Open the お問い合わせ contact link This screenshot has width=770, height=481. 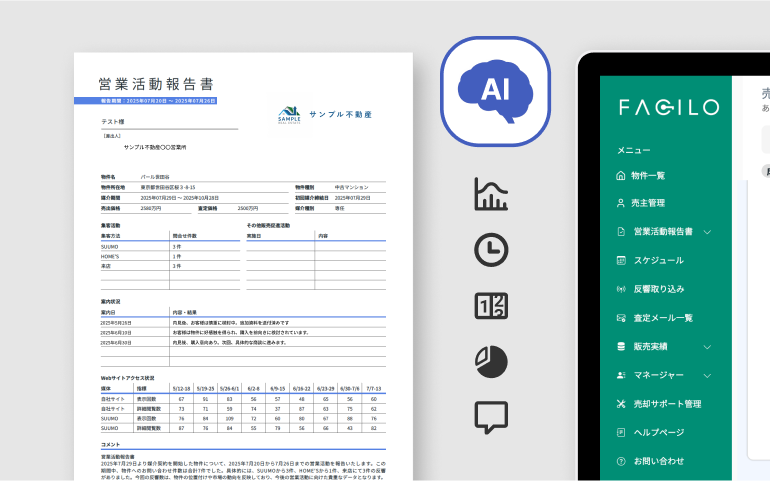(x=658, y=461)
